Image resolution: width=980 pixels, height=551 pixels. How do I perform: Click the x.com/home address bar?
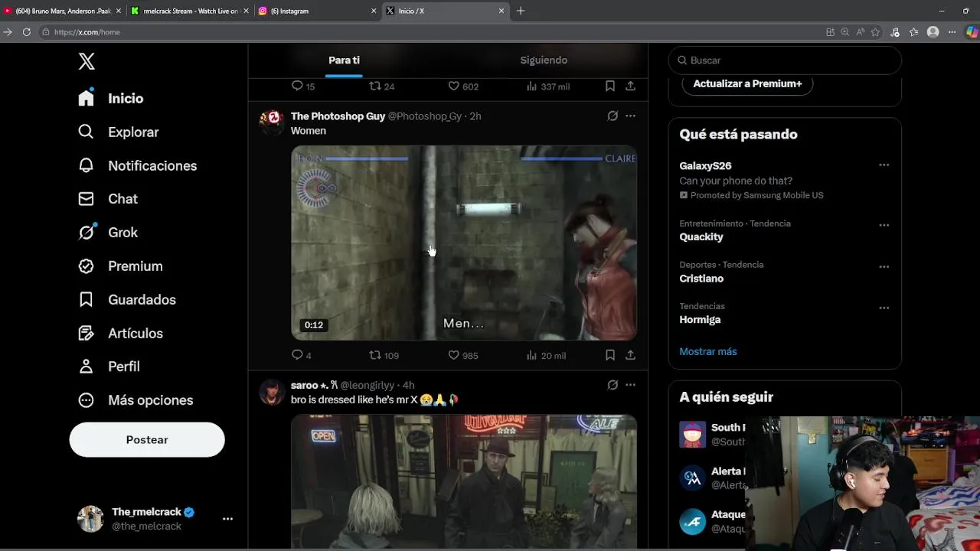tap(429, 32)
